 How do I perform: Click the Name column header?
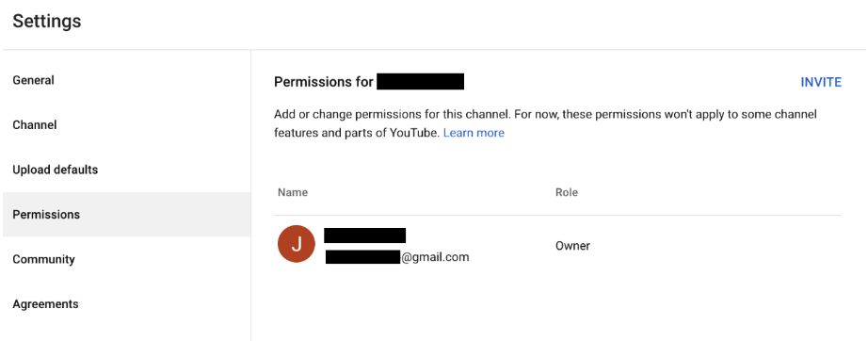[x=293, y=193]
